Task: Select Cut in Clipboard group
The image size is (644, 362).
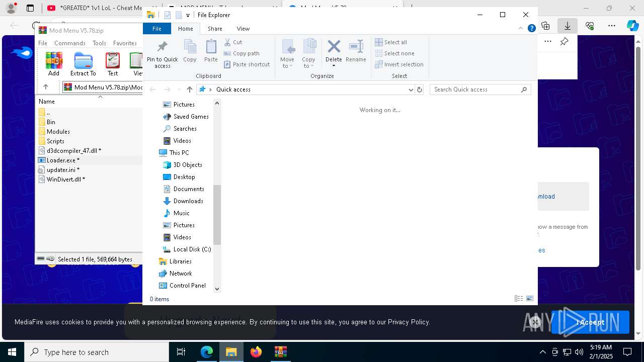Action: click(x=233, y=42)
